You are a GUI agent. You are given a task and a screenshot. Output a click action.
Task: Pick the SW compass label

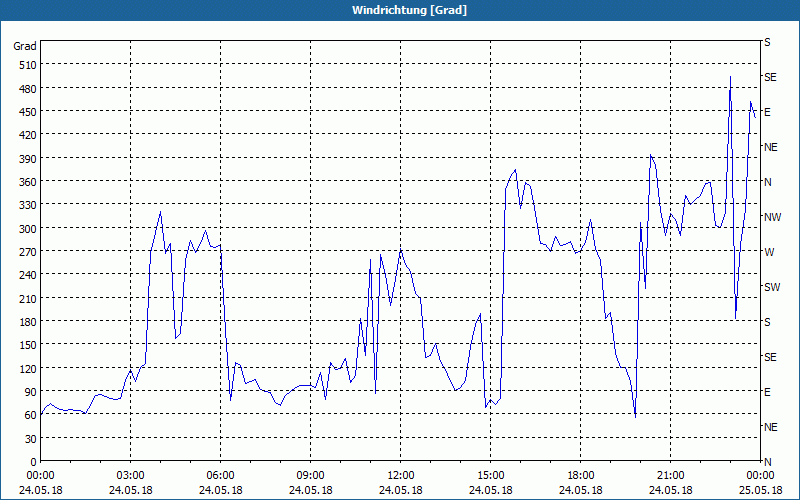click(x=772, y=287)
